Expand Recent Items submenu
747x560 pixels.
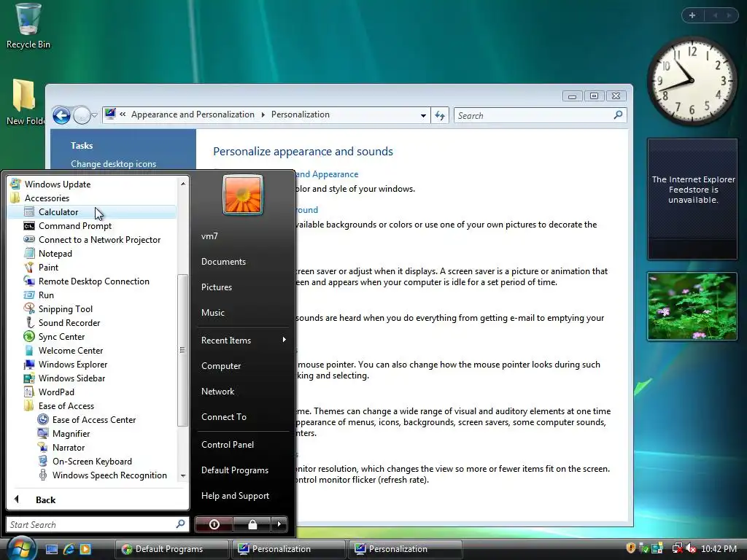pyautogui.click(x=244, y=340)
